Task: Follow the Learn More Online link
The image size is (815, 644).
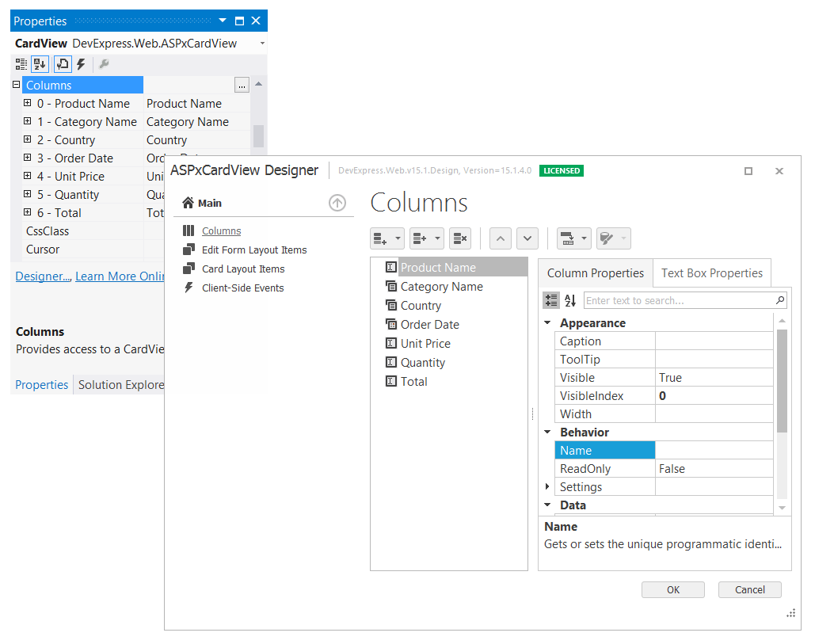Action: coord(120,276)
